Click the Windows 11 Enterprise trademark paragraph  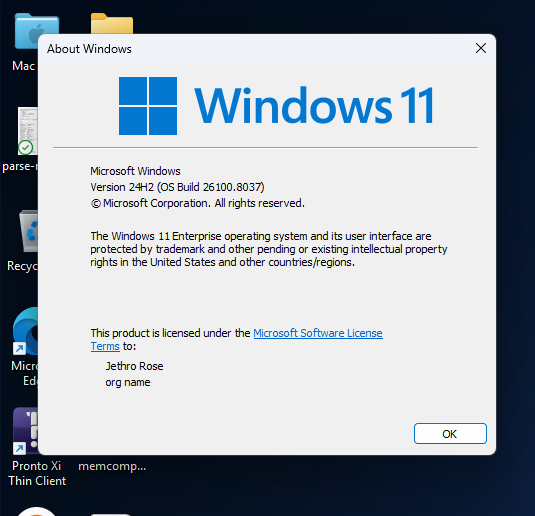pyautogui.click(x=269, y=249)
